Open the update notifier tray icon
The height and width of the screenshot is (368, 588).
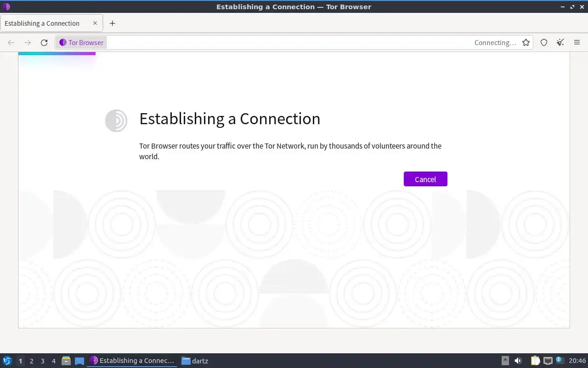pos(560,360)
